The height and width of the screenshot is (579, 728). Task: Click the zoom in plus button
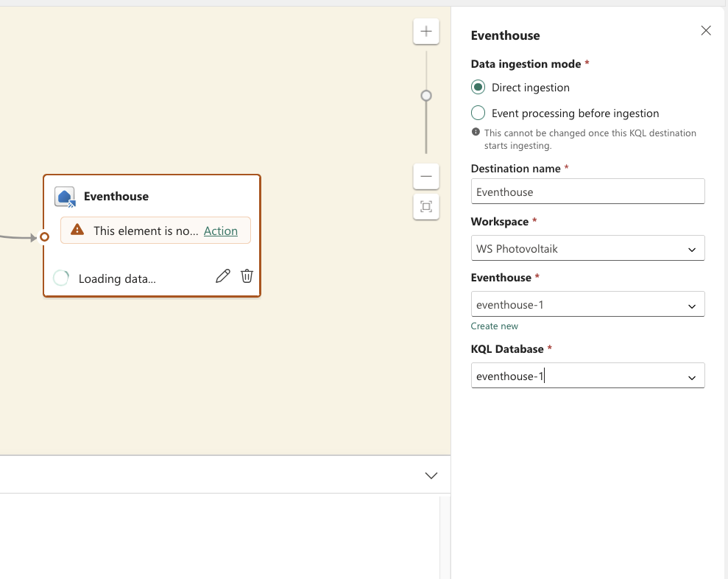(426, 32)
